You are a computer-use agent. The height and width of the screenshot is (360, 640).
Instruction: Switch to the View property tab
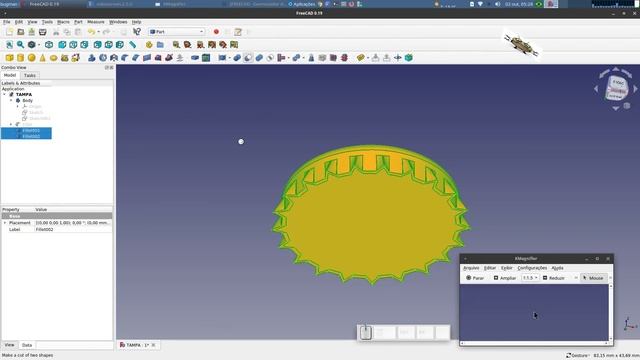coord(9,345)
